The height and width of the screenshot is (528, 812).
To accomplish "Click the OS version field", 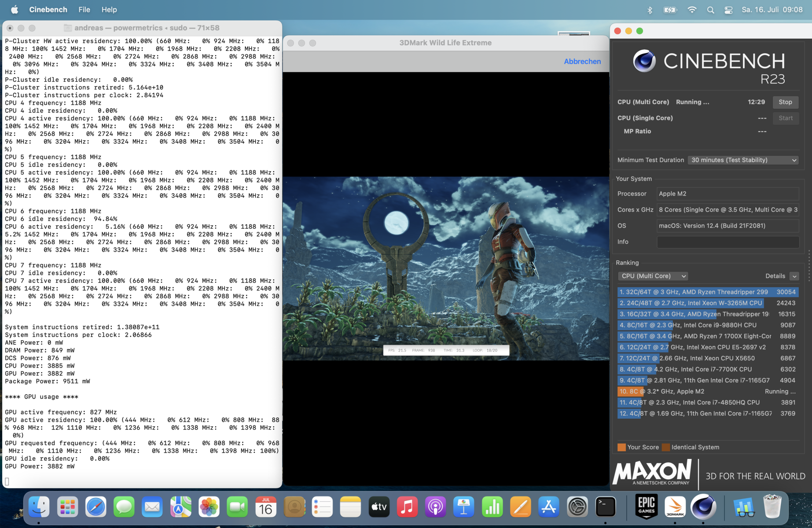I will 728,226.
